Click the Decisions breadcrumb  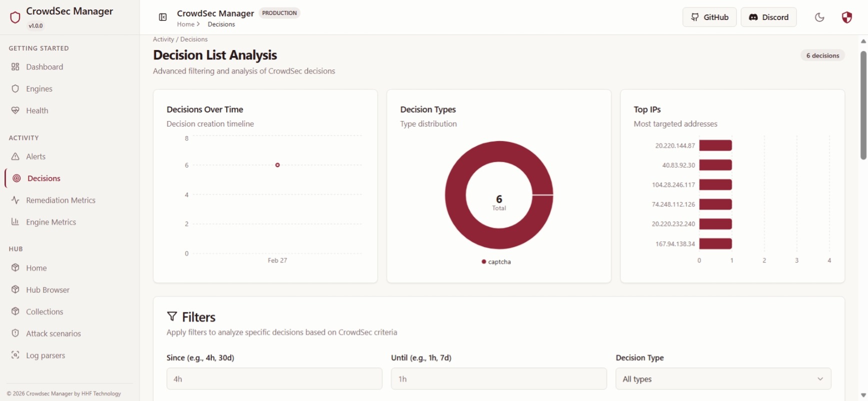coord(221,24)
